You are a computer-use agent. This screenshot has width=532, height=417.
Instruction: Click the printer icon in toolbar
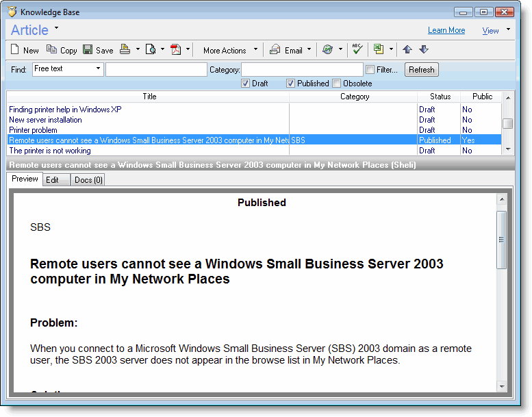(125, 50)
